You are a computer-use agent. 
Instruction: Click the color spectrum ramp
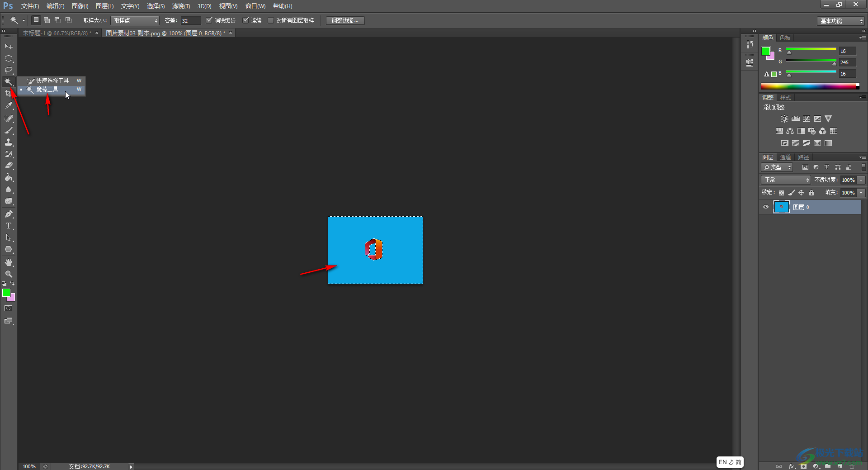(810, 86)
